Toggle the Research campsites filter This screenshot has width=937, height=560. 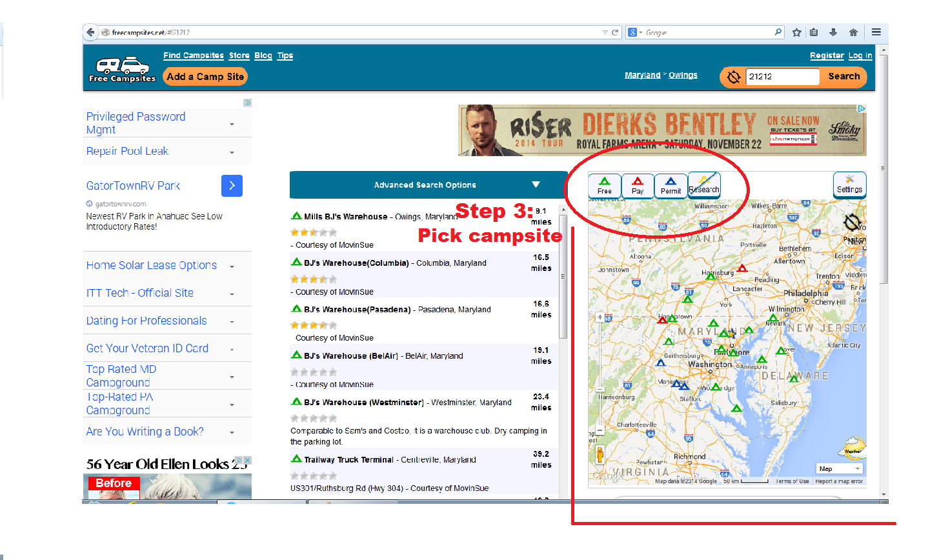(x=704, y=185)
